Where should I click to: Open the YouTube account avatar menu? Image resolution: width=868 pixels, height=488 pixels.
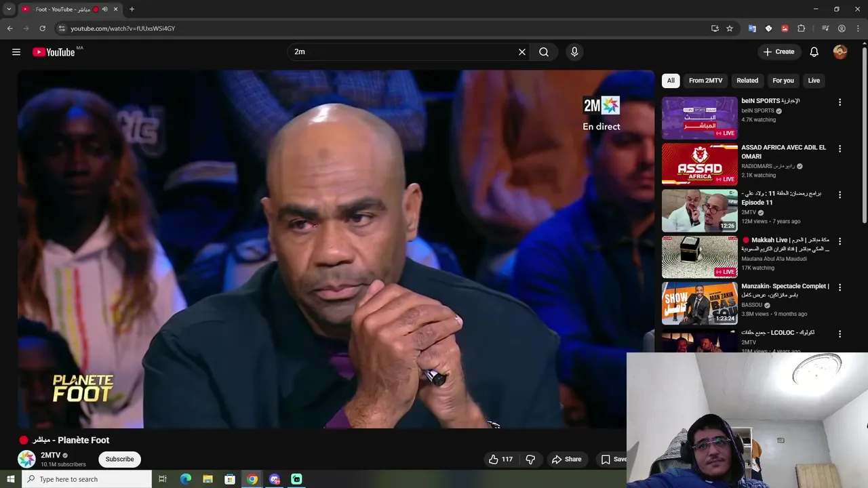pyautogui.click(x=840, y=52)
